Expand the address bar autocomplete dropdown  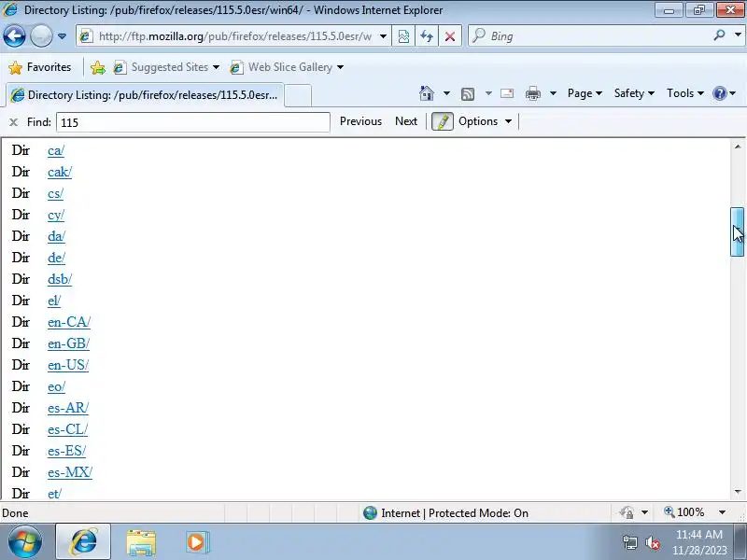coord(383,36)
